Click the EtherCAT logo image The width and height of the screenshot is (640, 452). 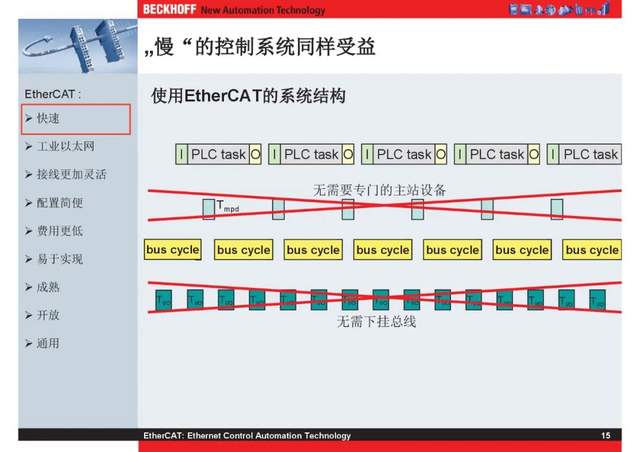[78, 46]
